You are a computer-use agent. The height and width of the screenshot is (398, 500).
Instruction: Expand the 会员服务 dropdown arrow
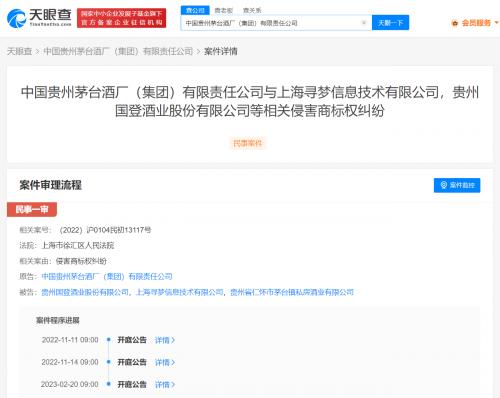click(496, 23)
